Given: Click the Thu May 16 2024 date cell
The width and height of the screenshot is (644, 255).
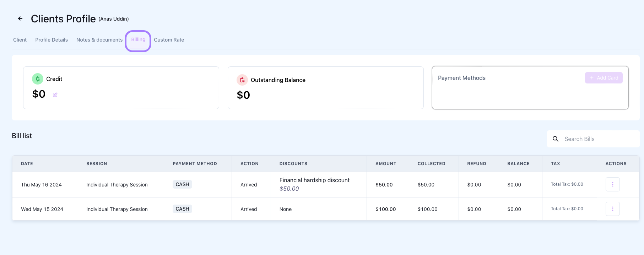Looking at the screenshot, I should pos(41,185).
